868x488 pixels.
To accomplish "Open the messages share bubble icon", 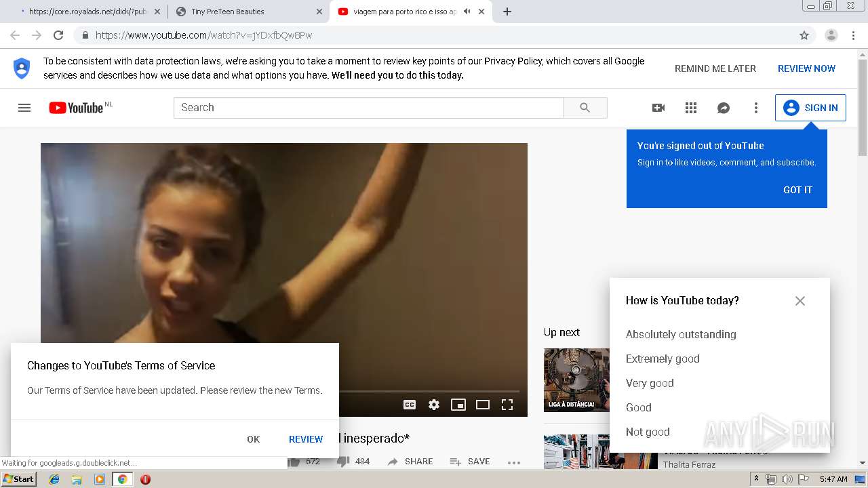I will click(724, 108).
